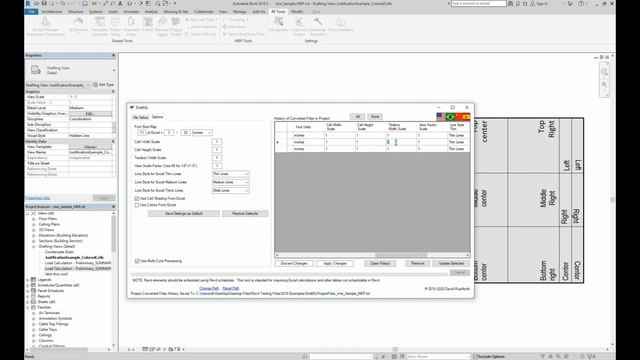This screenshot has height=360, width=640.
Task: Click Update Selected button
Action: [x=451, y=263]
